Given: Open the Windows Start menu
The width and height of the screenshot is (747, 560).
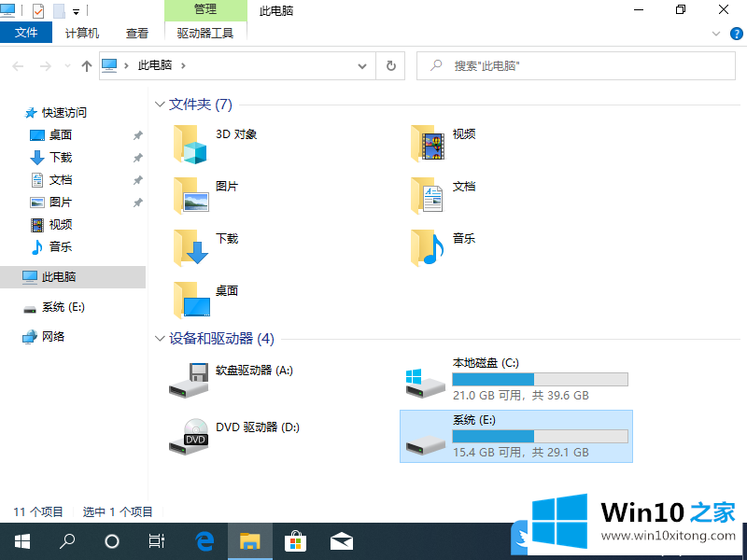Looking at the screenshot, I should 21,541.
